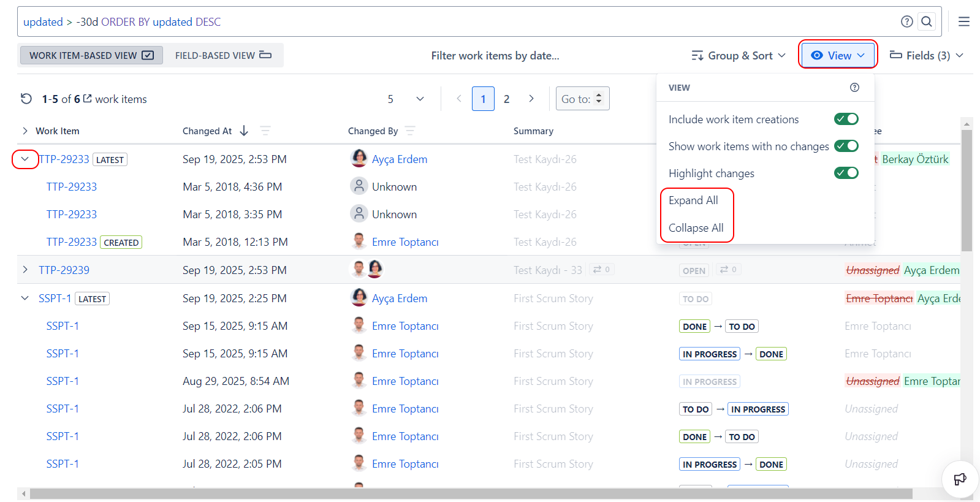The height and width of the screenshot is (502, 980).
Task: Open the query help question mark icon
Action: 906,21
